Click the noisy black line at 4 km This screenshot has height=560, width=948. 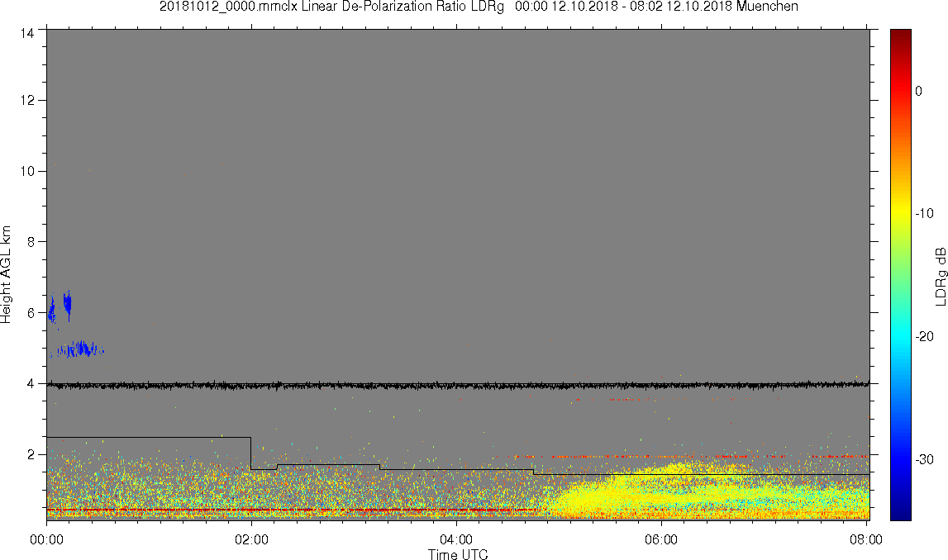(458, 384)
